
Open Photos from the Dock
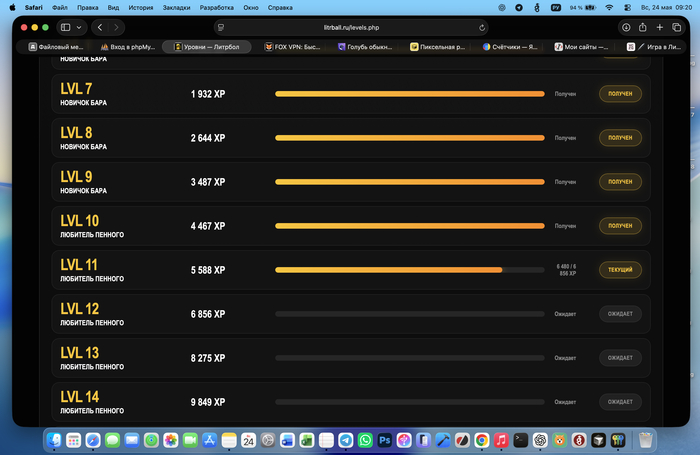tap(171, 440)
